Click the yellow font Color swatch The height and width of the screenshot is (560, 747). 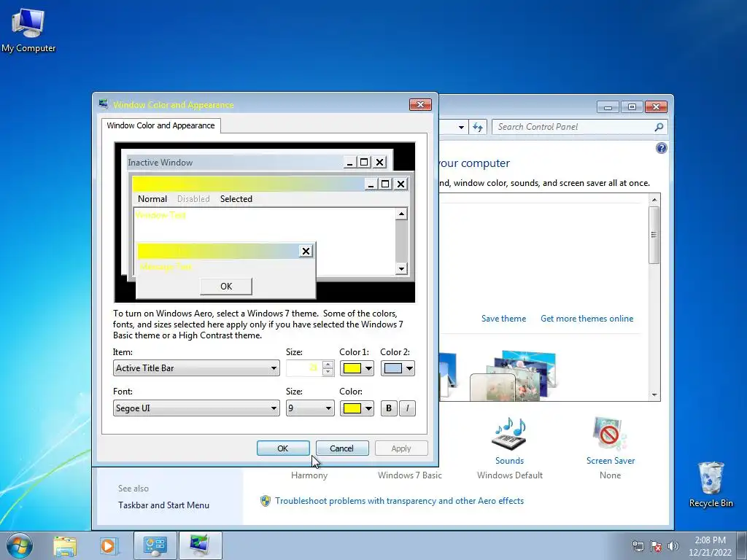pyautogui.click(x=352, y=408)
